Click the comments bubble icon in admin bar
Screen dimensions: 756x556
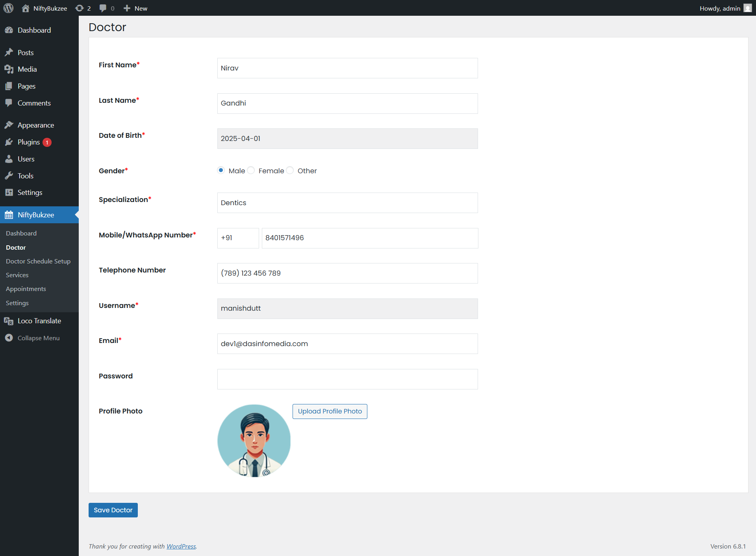103,8
